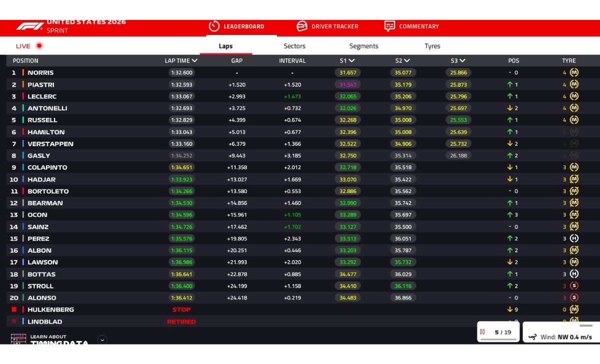
Task: Click the soft tyre icon for Alonso
Action: (x=574, y=298)
